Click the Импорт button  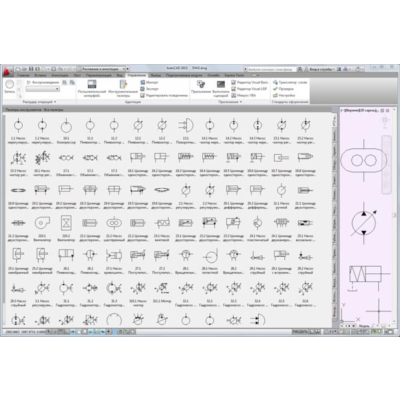(x=149, y=82)
